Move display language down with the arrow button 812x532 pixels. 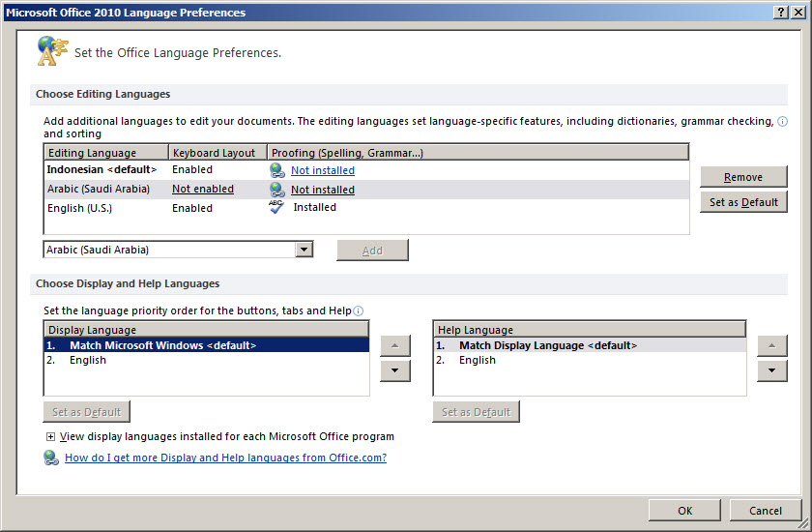click(x=395, y=370)
